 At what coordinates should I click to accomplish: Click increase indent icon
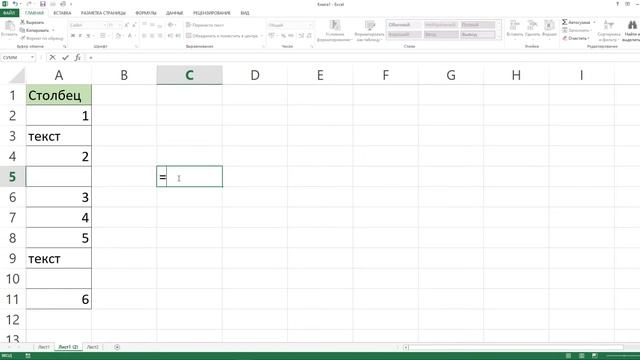[x=178, y=36]
